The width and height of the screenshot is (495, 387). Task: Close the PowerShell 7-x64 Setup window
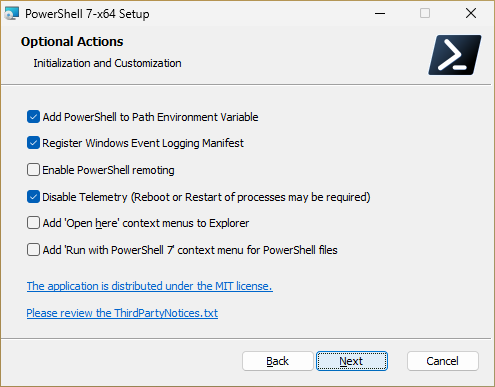[471, 13]
